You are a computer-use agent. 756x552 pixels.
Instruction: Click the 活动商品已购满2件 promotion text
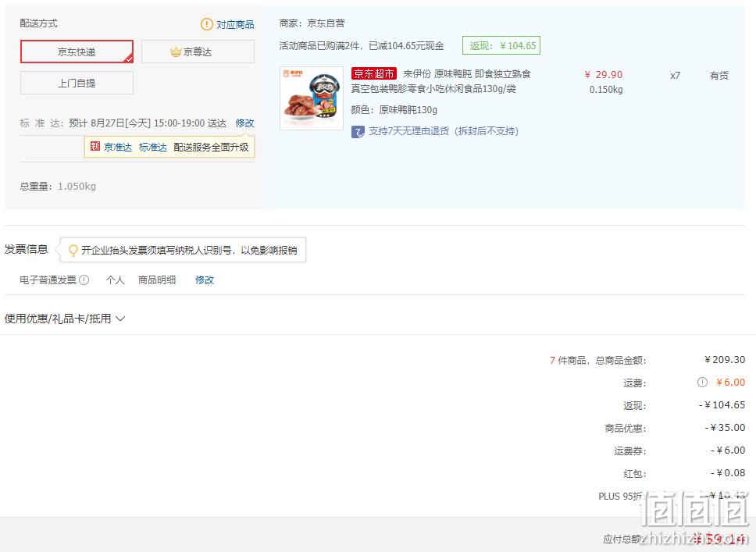pos(362,46)
